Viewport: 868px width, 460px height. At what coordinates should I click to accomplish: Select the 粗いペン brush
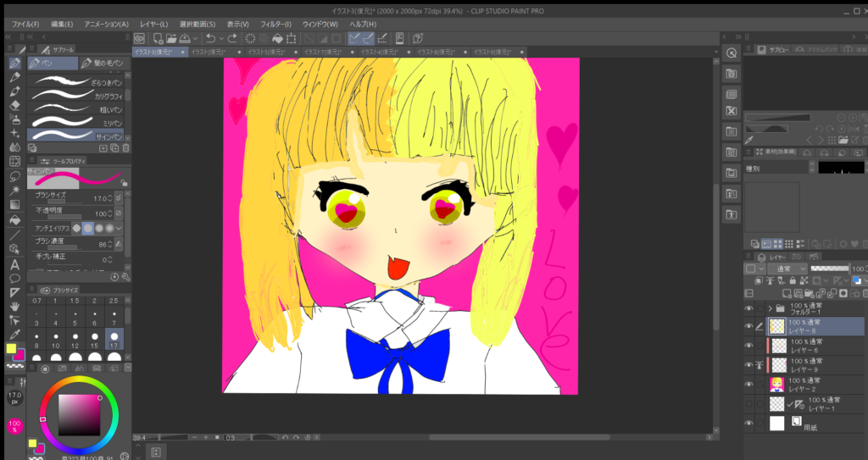(76, 109)
